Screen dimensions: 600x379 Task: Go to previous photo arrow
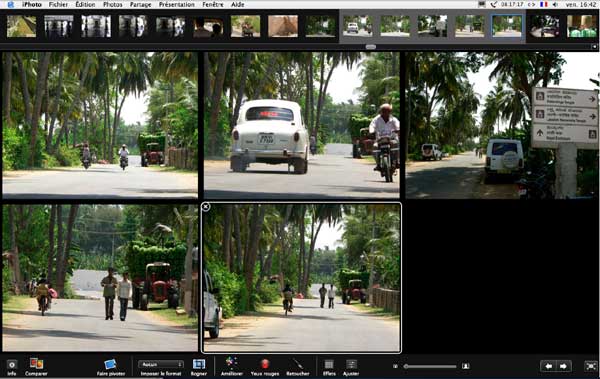pos(548,366)
